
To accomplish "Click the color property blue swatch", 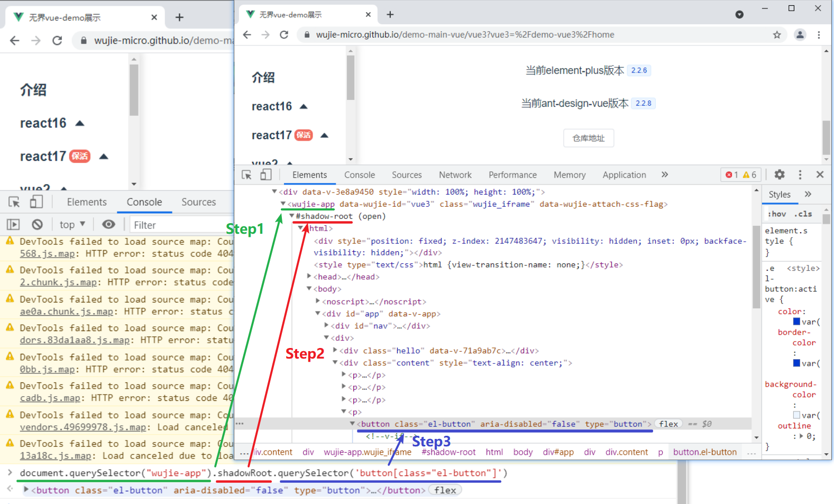I will pos(796,322).
